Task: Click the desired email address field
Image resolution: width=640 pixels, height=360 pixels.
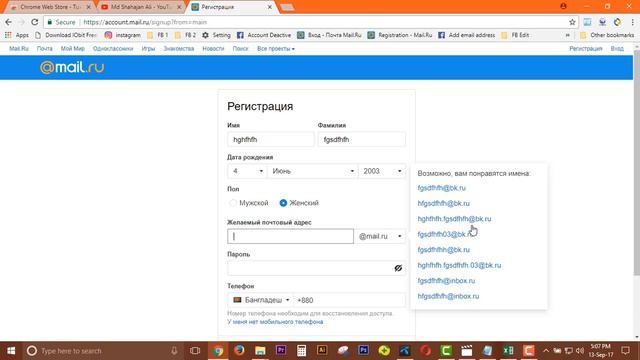Action: (290, 236)
